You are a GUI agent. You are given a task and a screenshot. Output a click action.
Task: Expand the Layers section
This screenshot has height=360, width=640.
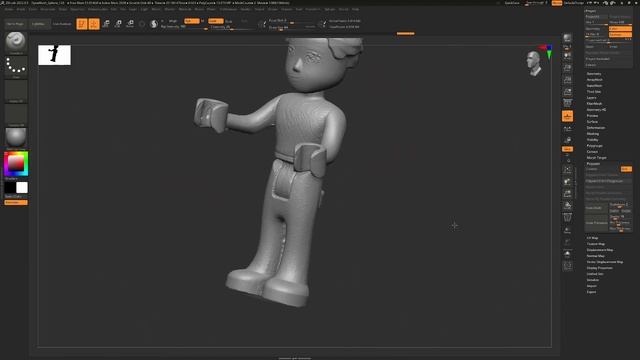click(x=591, y=98)
